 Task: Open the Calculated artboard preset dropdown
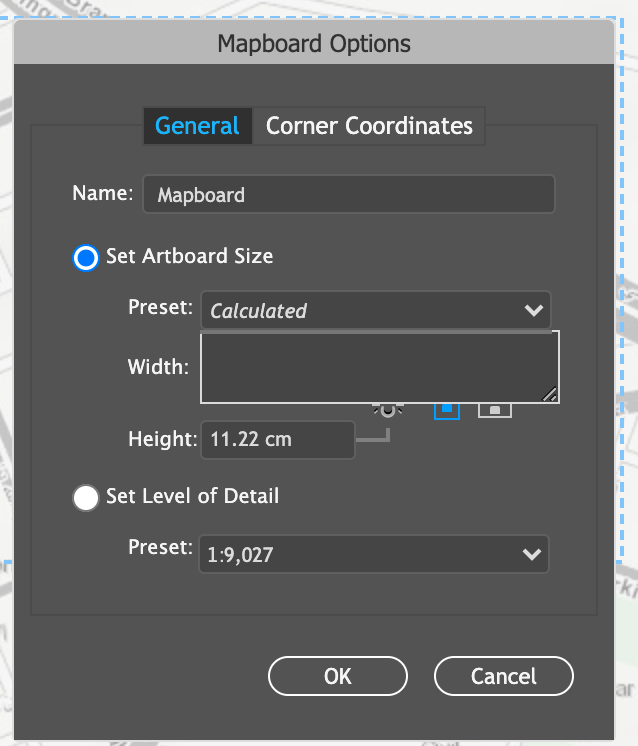pyautogui.click(x=375, y=311)
